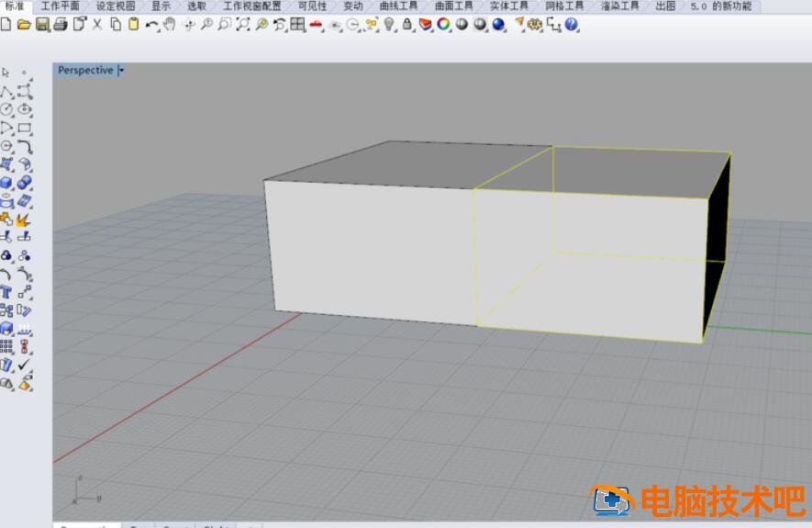Open a file with the folder icon

tap(23, 25)
